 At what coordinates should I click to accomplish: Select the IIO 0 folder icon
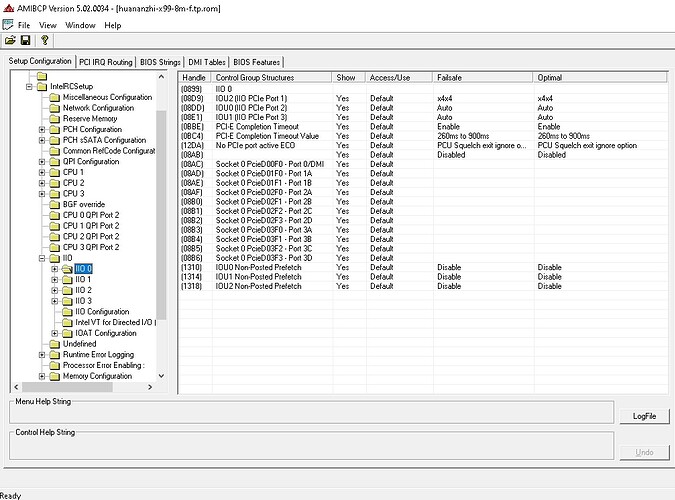(67, 269)
